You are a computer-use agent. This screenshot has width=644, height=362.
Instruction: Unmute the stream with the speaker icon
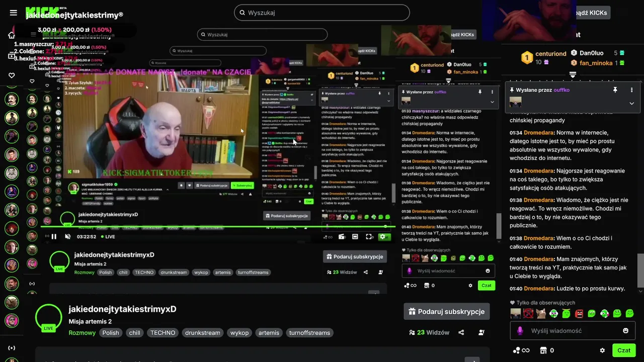[68, 237]
